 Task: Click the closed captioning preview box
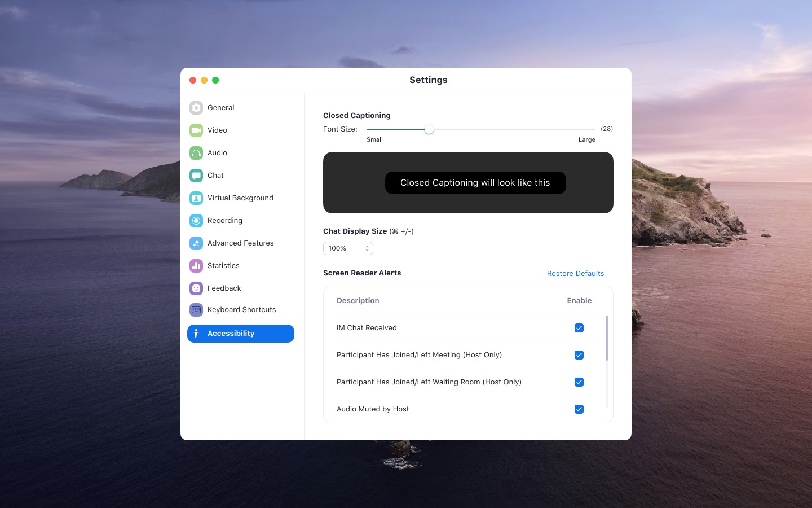pos(468,183)
